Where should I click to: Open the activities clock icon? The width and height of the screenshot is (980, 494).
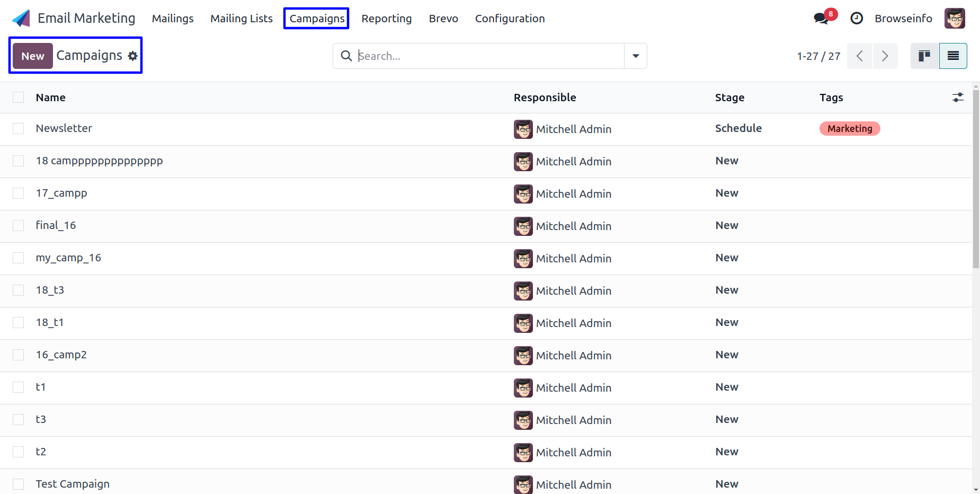pyautogui.click(x=857, y=19)
